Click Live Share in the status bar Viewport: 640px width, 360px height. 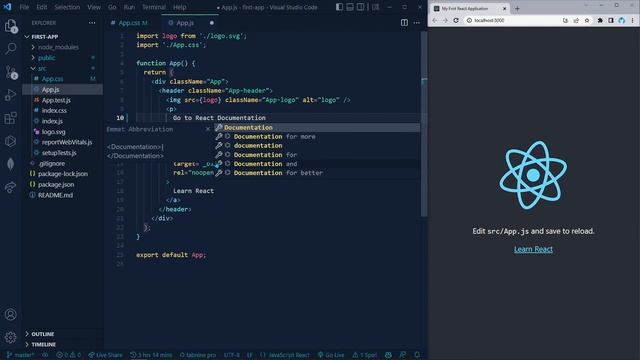coord(105,355)
